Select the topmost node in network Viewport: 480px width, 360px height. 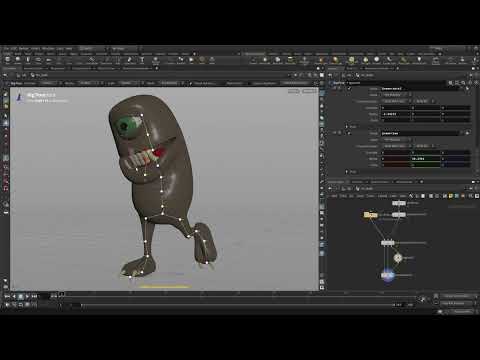coord(399,203)
